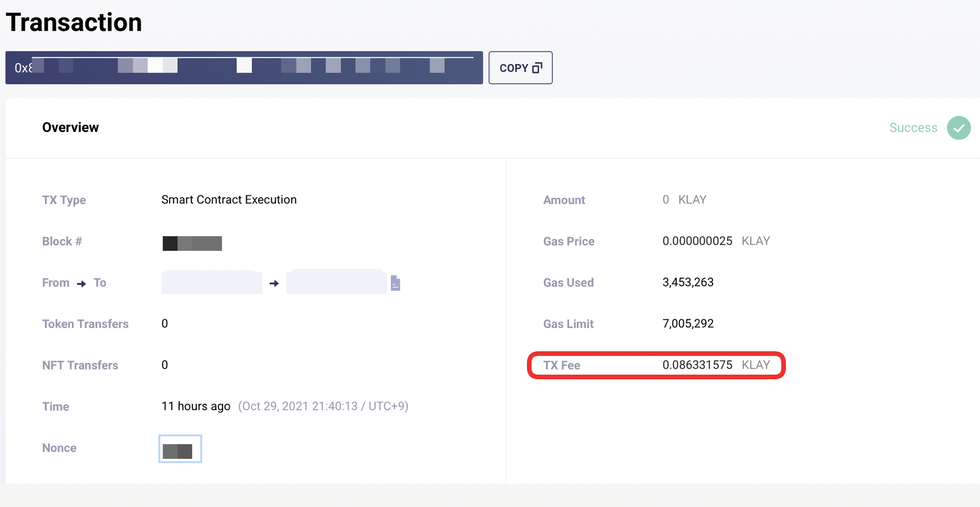980x507 pixels.
Task: Click the TX Fee value 0.086331575
Action: click(697, 365)
